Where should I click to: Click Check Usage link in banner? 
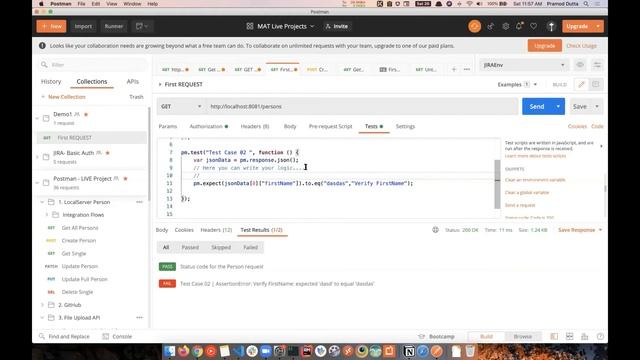pyautogui.click(x=581, y=46)
